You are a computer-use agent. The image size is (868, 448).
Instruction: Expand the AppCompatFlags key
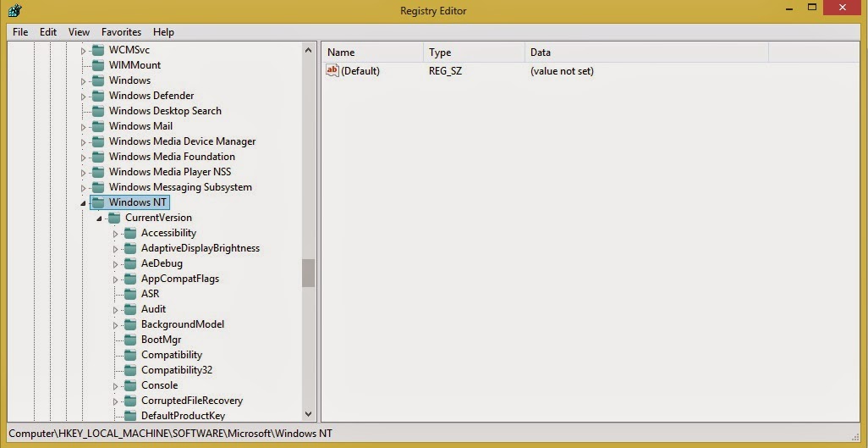pos(116,279)
